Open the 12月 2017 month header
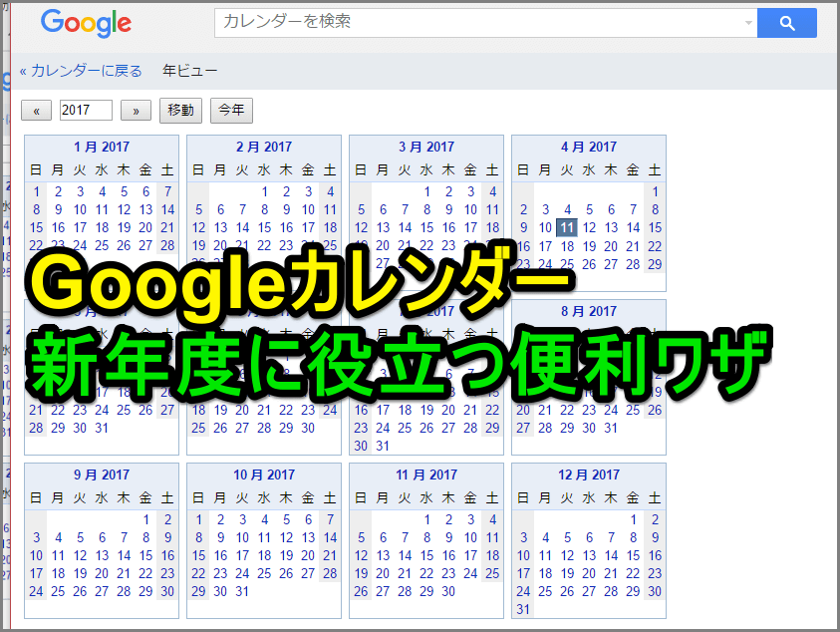 click(x=589, y=474)
